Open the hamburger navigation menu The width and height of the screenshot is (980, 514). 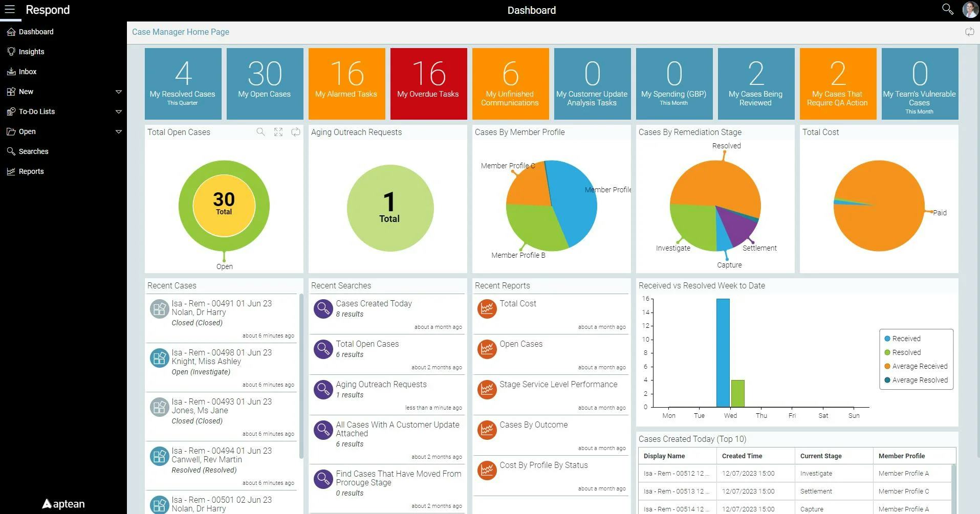(x=9, y=9)
